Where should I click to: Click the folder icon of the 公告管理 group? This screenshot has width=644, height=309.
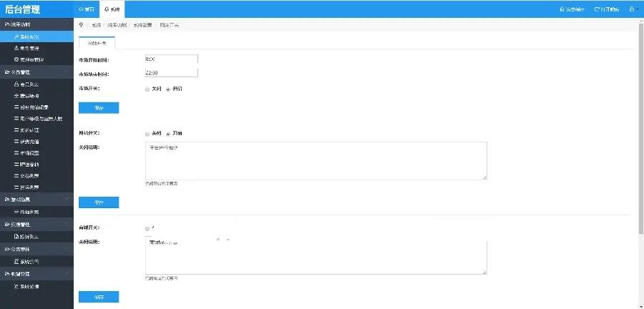tap(7, 249)
